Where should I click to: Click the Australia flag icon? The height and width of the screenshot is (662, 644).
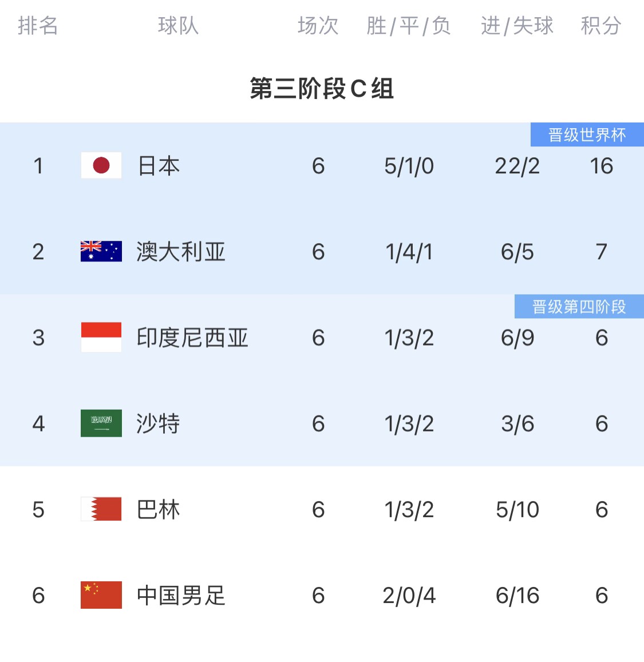101,251
